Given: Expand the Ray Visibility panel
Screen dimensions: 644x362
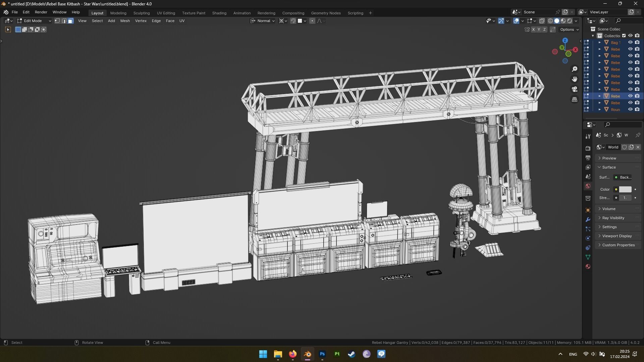Looking at the screenshot, I should tap(618, 218).
